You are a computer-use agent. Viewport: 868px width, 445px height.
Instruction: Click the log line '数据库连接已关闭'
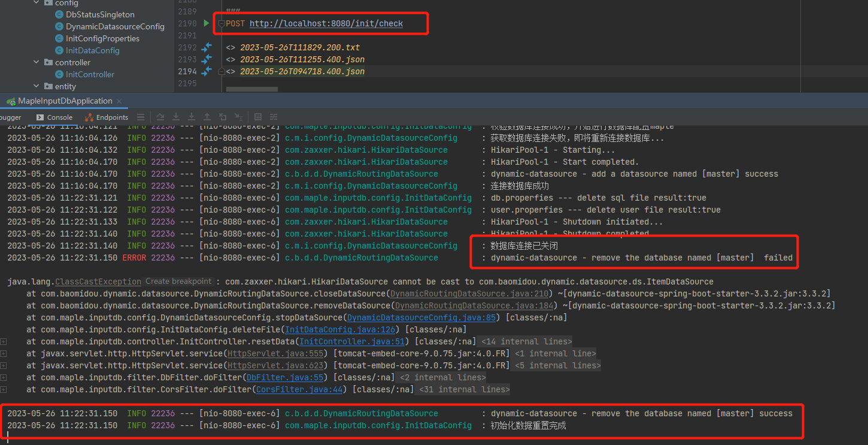524,246
